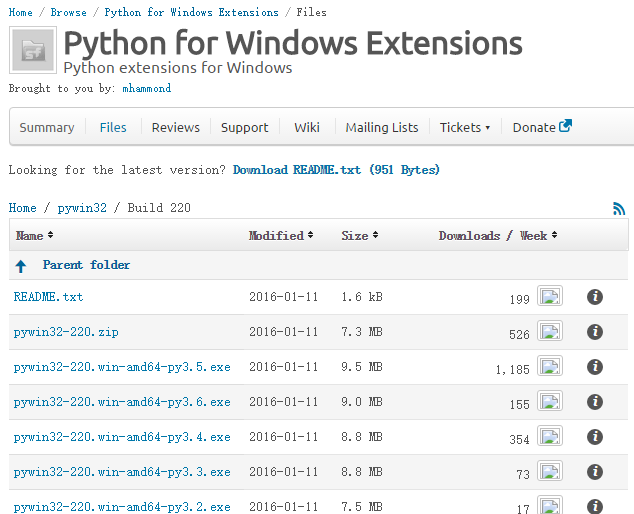Click the 1.6 kB size value
The height and width of the screenshot is (514, 634).
click(x=362, y=297)
